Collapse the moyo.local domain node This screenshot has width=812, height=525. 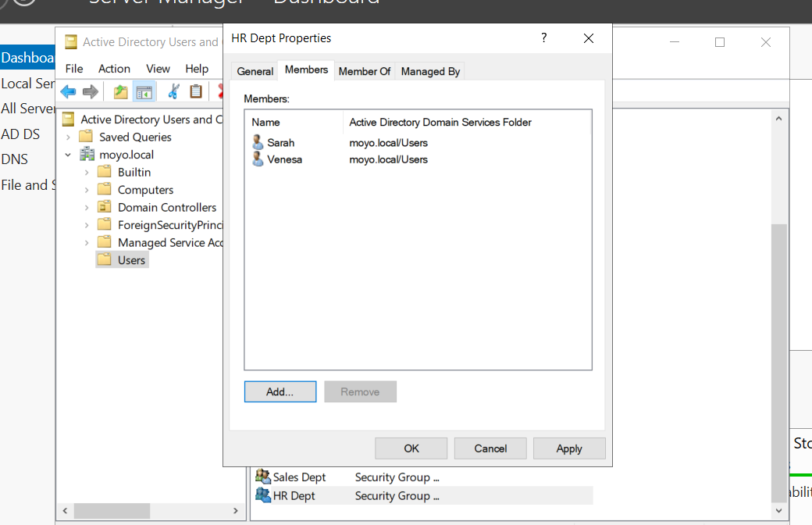69,155
